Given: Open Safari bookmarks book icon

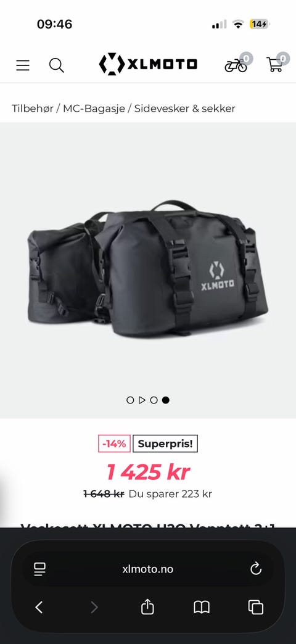Looking at the screenshot, I should click(x=202, y=607).
